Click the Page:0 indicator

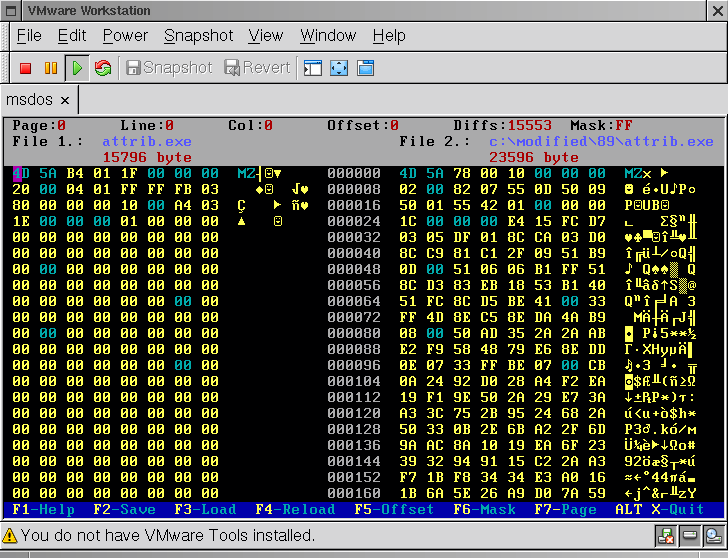[39, 125]
